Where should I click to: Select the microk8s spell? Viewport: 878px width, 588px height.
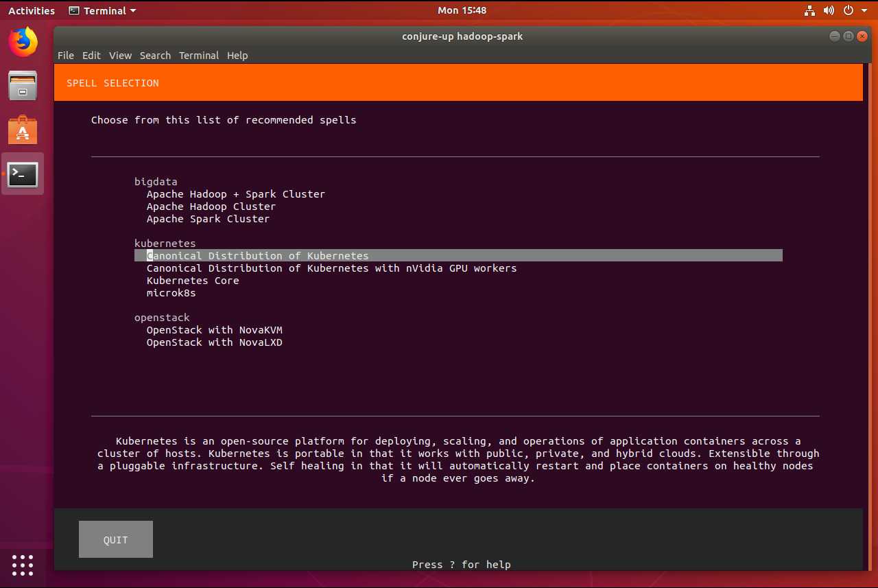coord(171,293)
